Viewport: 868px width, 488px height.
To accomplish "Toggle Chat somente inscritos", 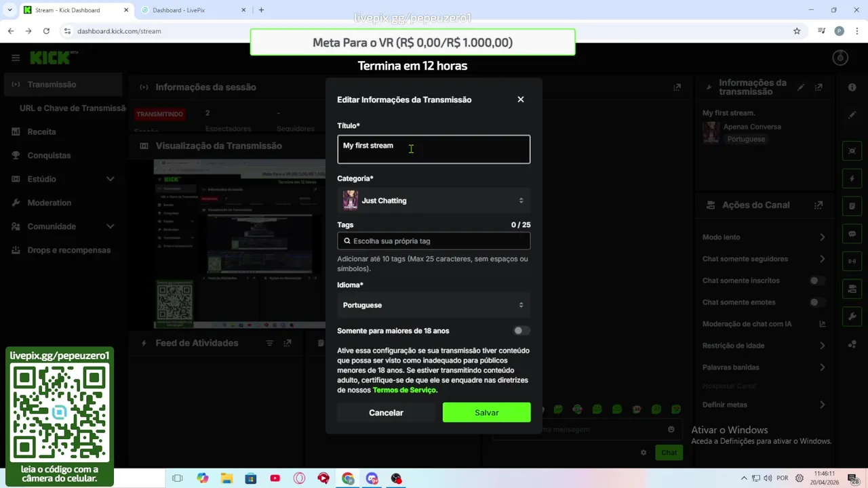I will (817, 281).
